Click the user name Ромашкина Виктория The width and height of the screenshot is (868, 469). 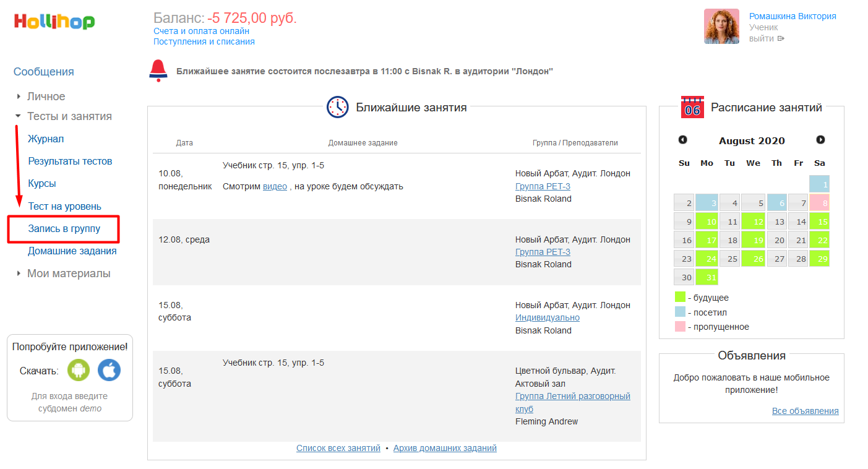[793, 16]
